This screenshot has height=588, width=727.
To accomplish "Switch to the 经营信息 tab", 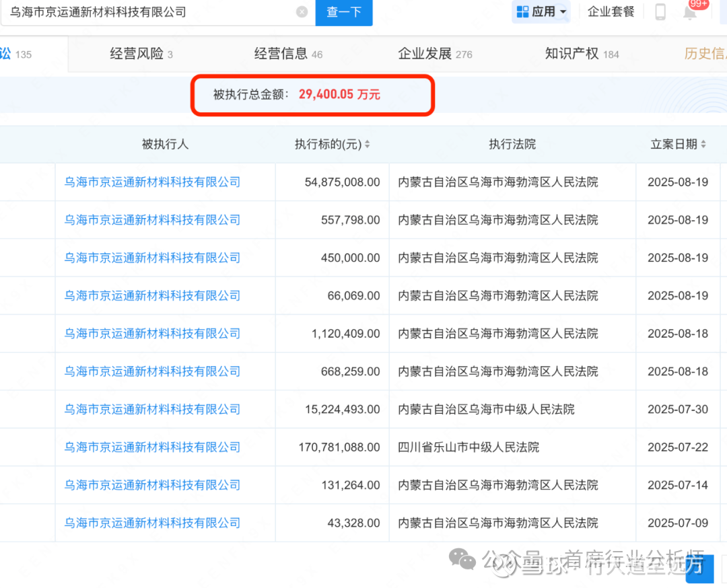I will 288,54.
